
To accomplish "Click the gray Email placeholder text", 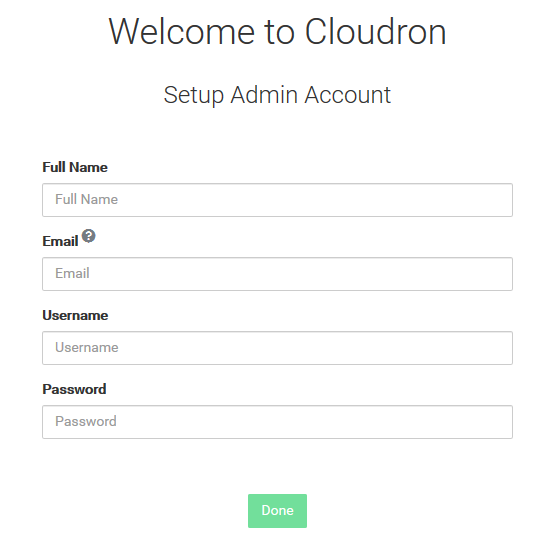I will click(72, 273).
